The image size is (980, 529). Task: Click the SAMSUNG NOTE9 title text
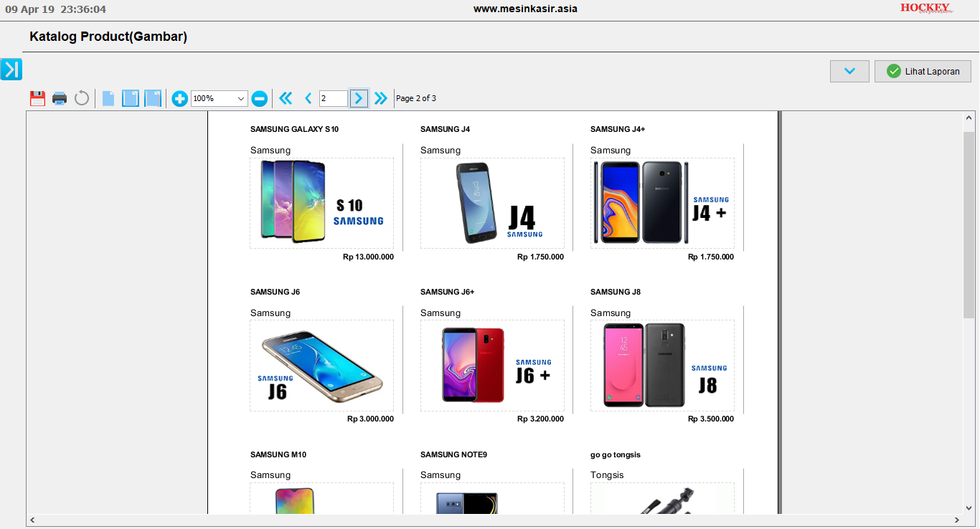coord(453,454)
